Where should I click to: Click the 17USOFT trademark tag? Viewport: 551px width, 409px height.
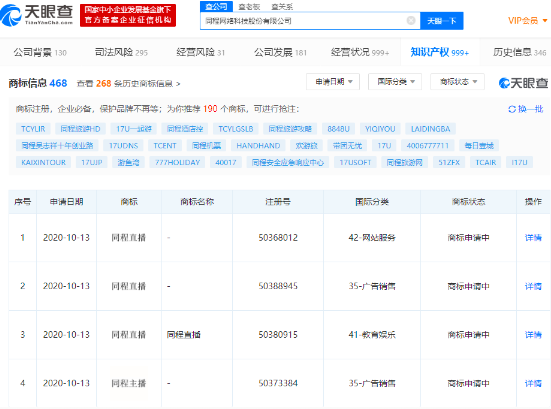tap(355, 162)
